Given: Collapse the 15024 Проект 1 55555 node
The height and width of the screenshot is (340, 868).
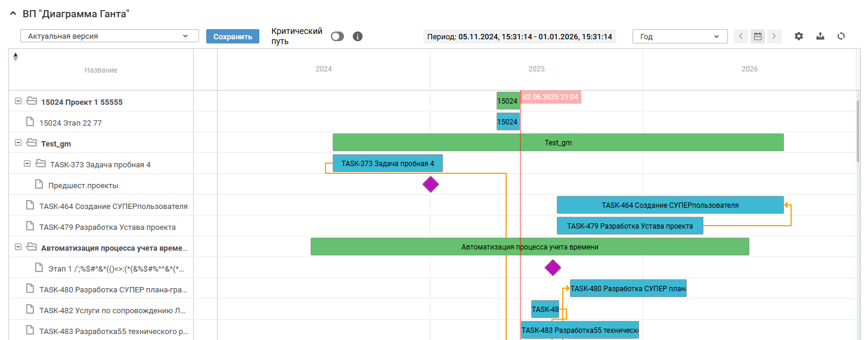Looking at the screenshot, I should click(x=18, y=101).
